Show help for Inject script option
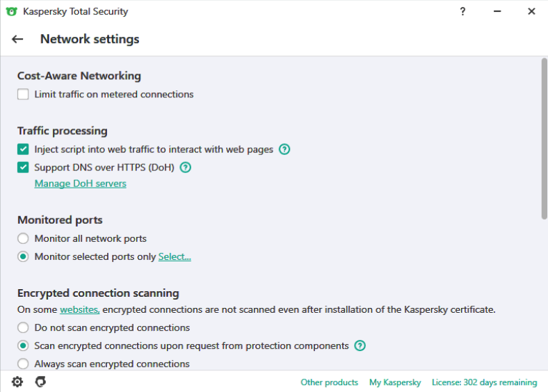Screen dimensions: 548x392 tap(284, 149)
